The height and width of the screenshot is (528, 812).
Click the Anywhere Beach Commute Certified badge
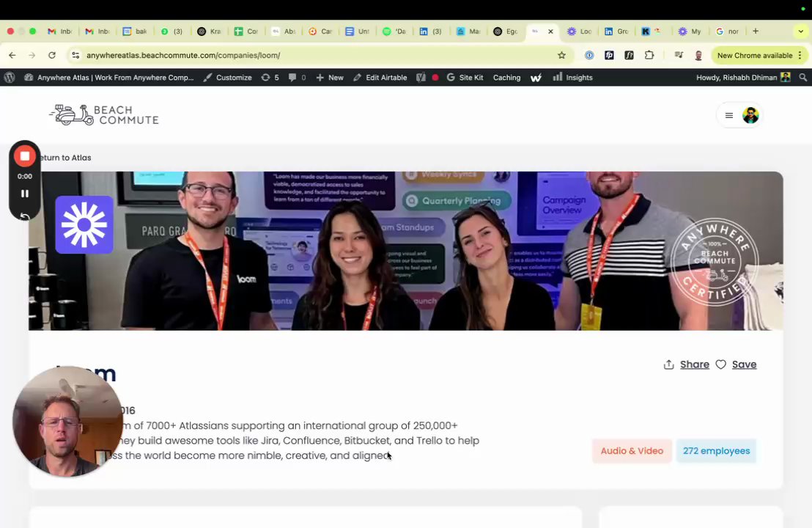coord(715,262)
